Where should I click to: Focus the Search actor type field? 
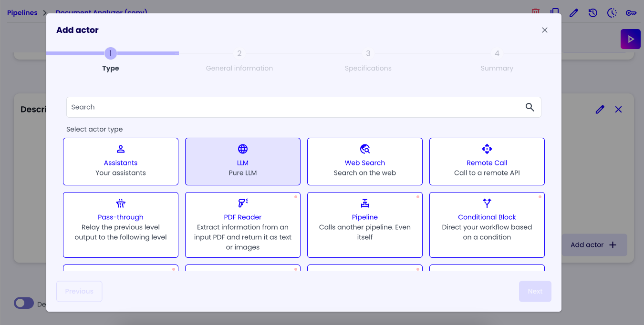coord(304,107)
